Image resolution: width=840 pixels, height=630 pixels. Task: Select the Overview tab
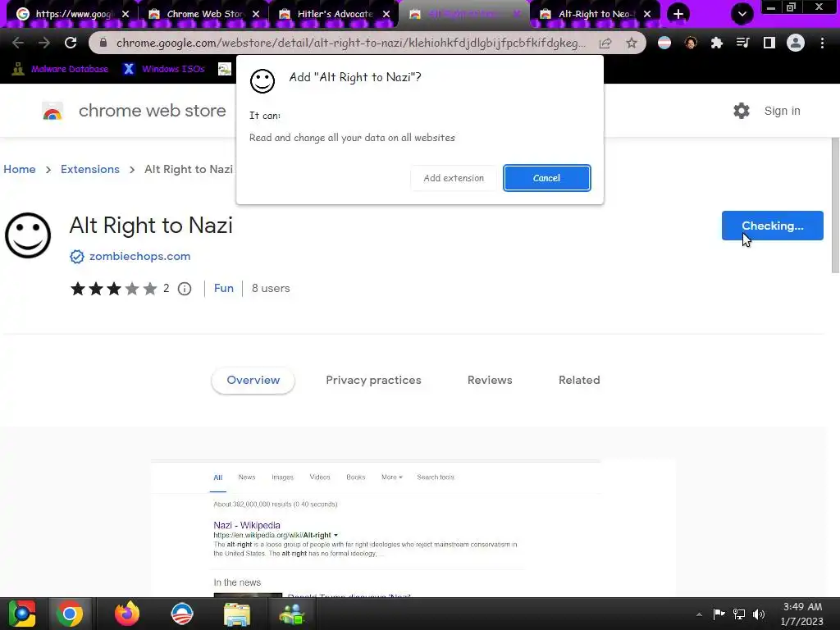253,381
